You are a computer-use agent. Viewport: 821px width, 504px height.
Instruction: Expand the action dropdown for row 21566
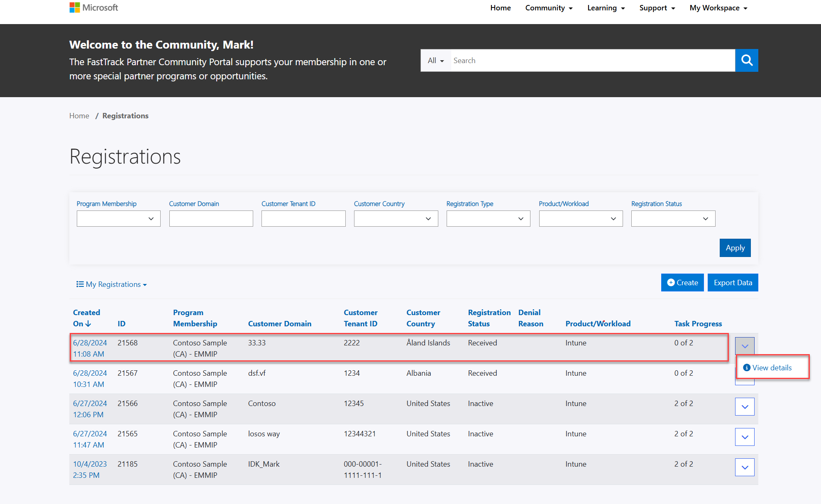[x=745, y=407]
